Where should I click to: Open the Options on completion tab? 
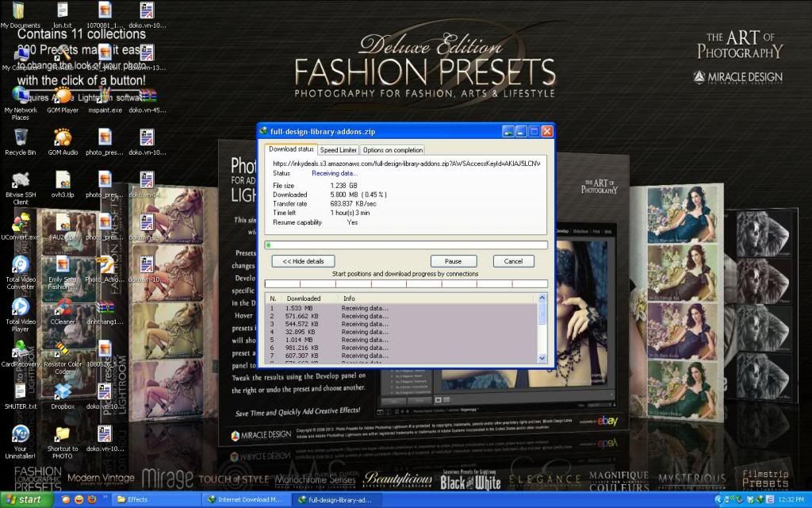pos(393,150)
